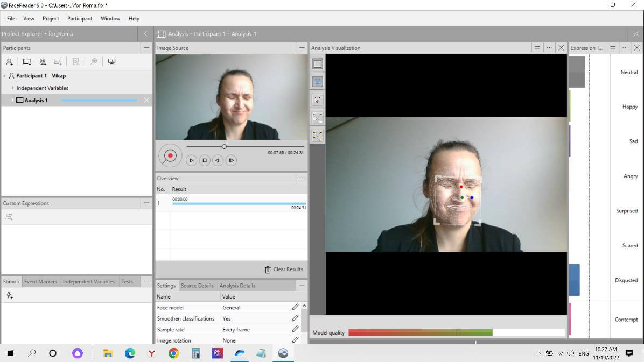Toggle the bottom action unit overlay button

318,136
